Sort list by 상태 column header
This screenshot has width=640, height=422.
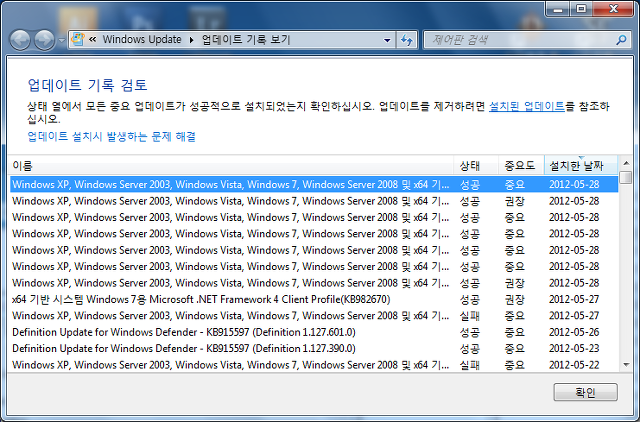476,165
